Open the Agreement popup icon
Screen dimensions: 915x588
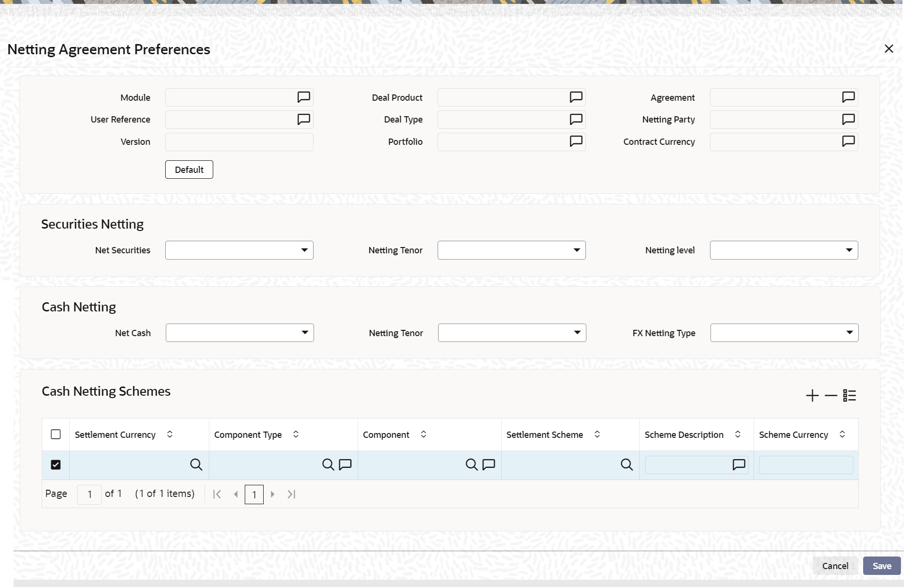pos(848,97)
